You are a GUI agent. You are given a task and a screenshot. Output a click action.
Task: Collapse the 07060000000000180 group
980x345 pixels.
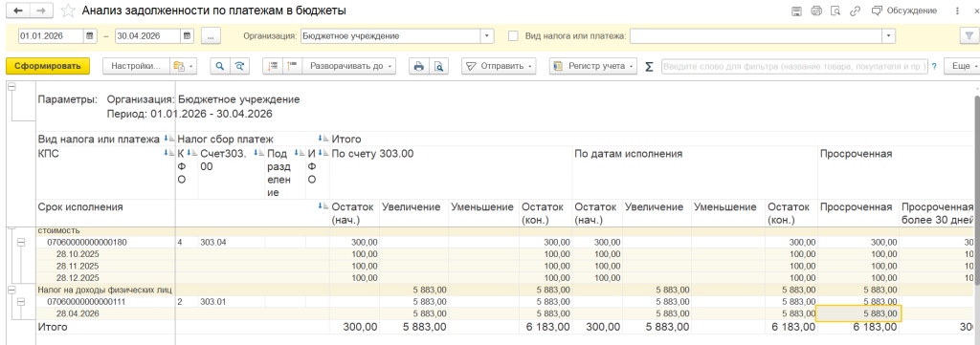pos(20,242)
